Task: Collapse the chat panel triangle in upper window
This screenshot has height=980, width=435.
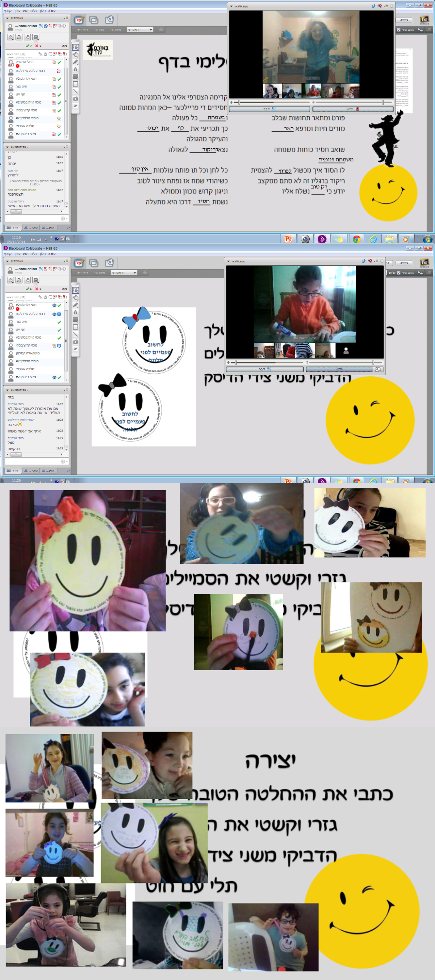Action: 7,147
